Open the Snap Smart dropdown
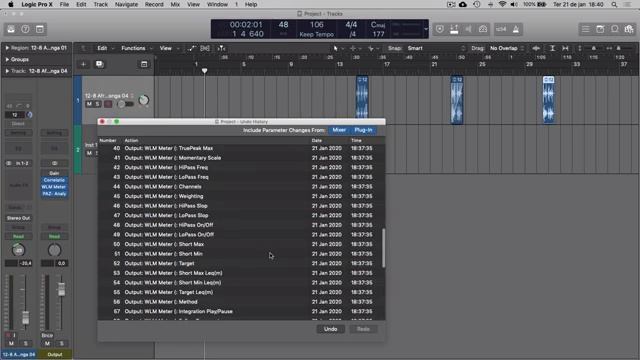 [436, 48]
